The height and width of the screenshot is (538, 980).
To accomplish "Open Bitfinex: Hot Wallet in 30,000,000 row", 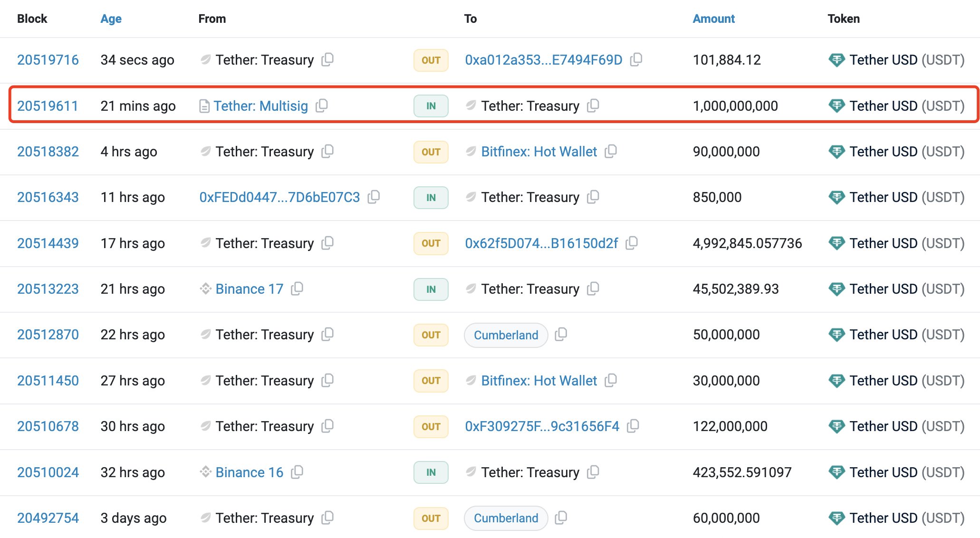I will (x=539, y=381).
